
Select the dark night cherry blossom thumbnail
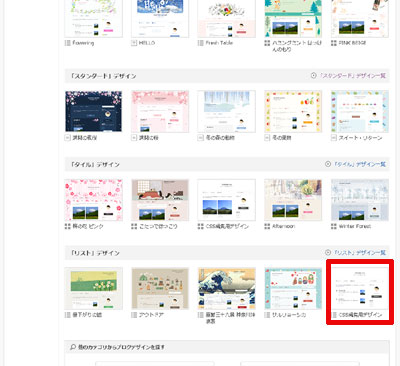94,111
